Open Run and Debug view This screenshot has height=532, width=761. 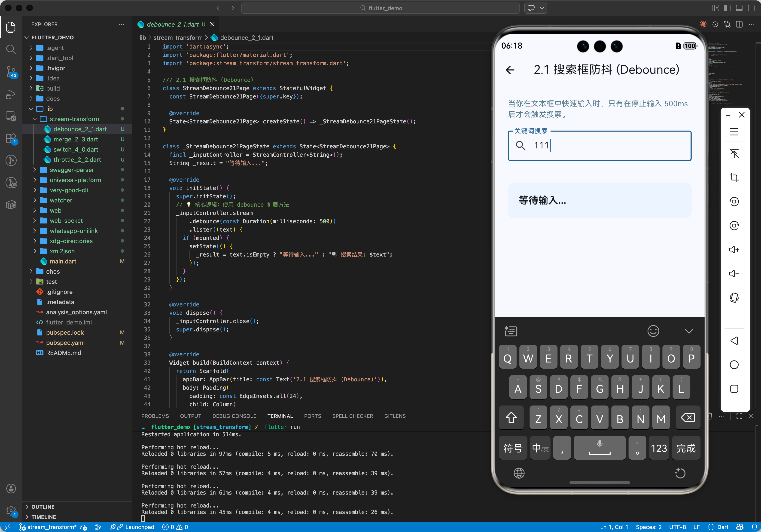(x=11, y=94)
